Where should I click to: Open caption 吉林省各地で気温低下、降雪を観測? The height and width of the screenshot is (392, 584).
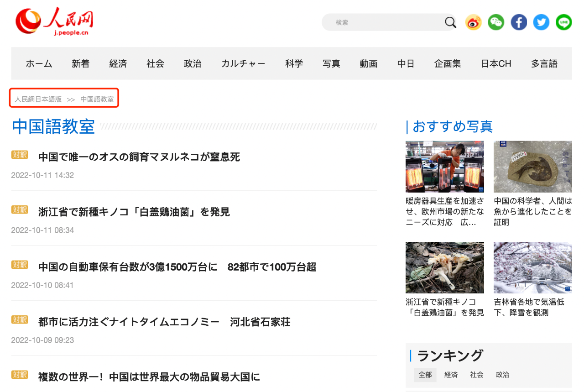[529, 307]
